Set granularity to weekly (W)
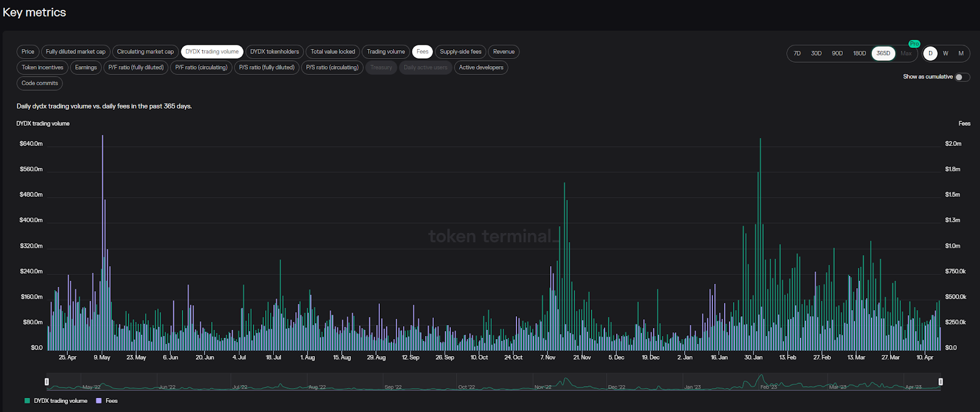This screenshot has width=980, height=412. click(945, 53)
